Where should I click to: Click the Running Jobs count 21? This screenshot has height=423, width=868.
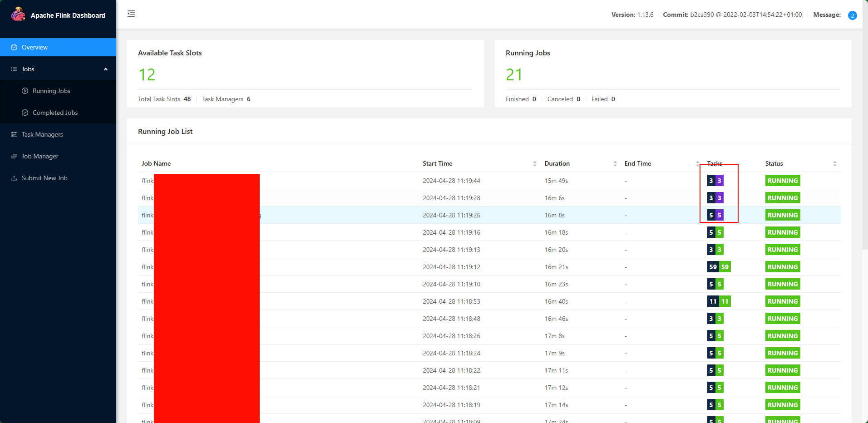point(514,75)
